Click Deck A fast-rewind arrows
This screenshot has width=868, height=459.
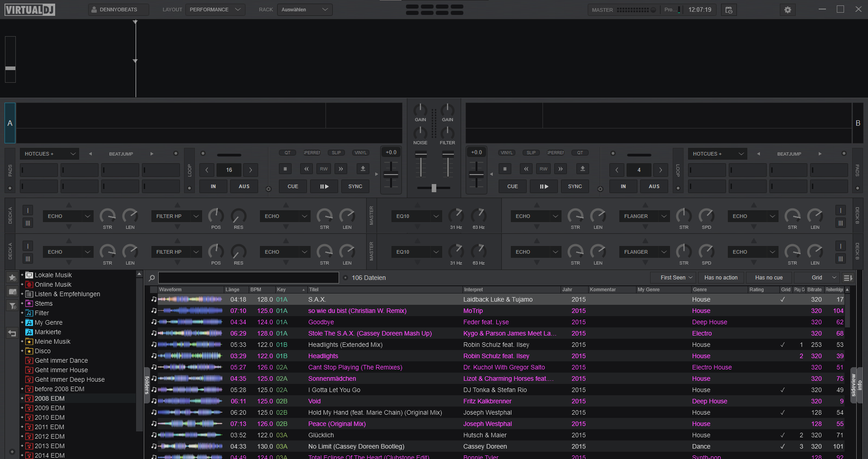click(307, 169)
